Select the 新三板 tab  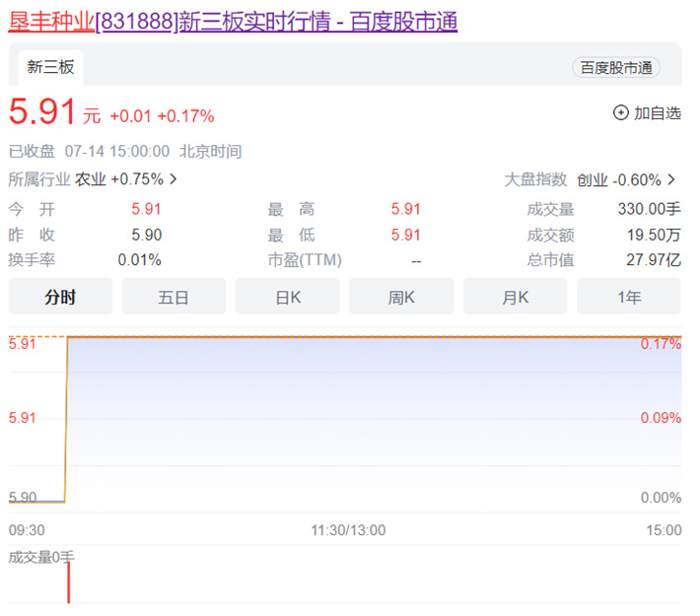(50, 67)
